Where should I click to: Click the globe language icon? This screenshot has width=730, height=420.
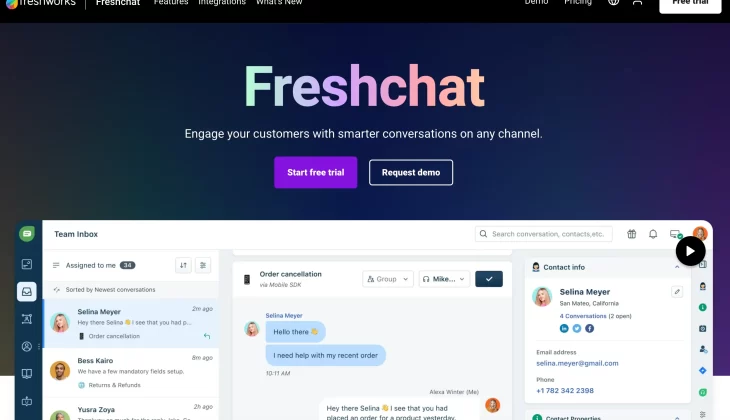click(x=614, y=2)
